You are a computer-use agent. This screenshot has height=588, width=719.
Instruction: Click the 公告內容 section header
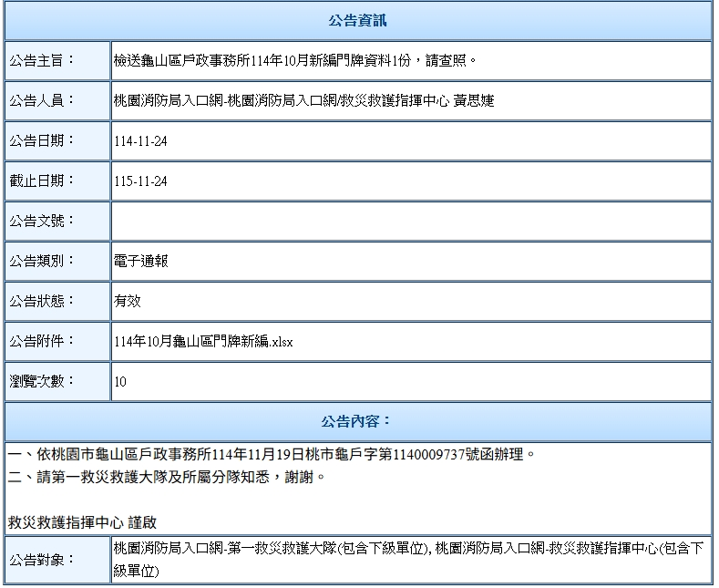coord(358,421)
